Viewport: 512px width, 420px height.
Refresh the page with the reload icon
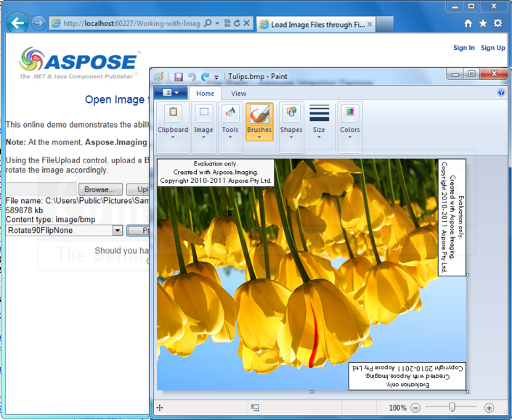pos(237,23)
